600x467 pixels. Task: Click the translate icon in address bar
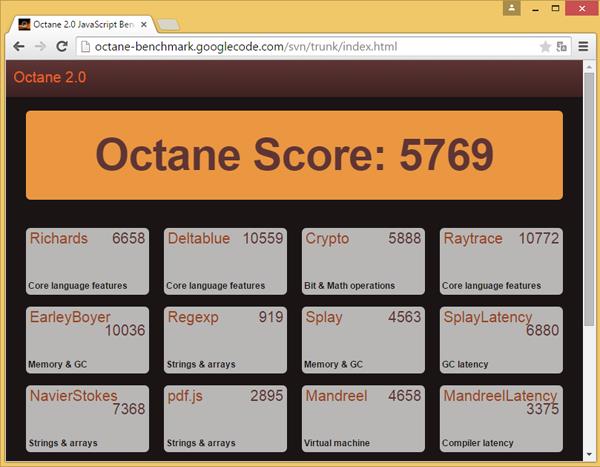coord(561,47)
